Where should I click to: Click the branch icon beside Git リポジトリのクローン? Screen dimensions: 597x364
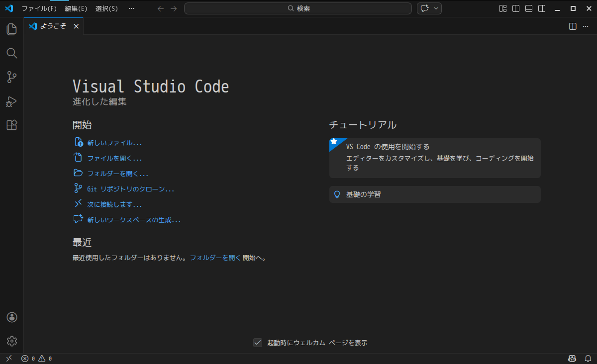tap(78, 188)
